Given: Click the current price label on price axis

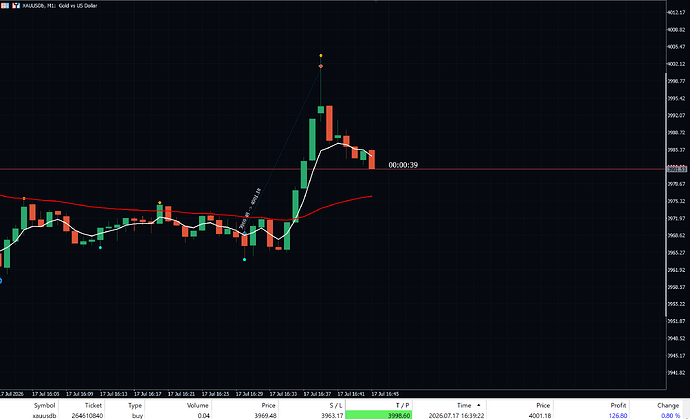Looking at the screenshot, I should point(677,169).
